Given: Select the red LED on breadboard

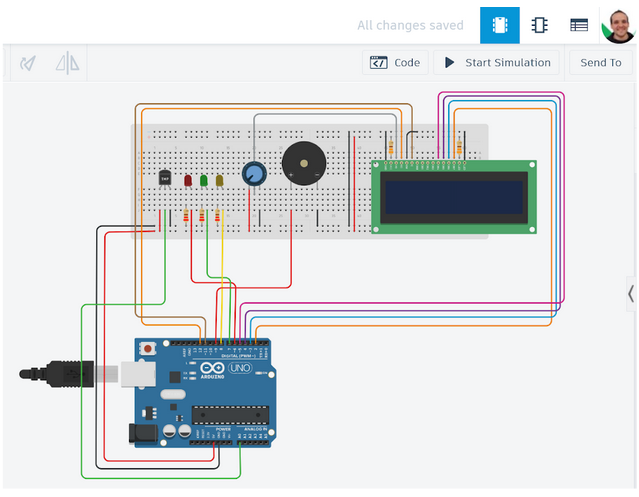Looking at the screenshot, I should click(x=187, y=181).
